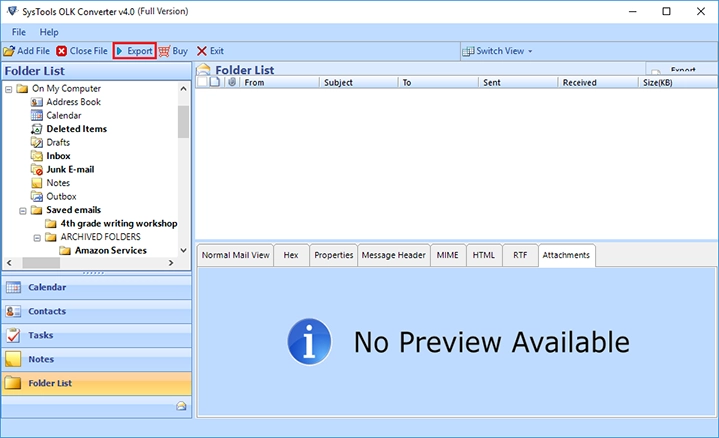The height and width of the screenshot is (438, 719).
Task: Select the Drafts folder icon
Action: coord(37,142)
